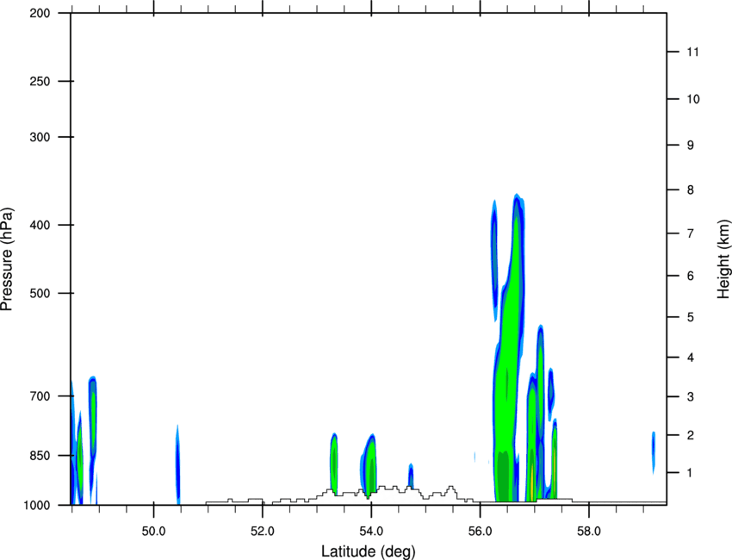Click the 500 pressure tick label
The width and height of the screenshot is (732, 560).
[40, 293]
